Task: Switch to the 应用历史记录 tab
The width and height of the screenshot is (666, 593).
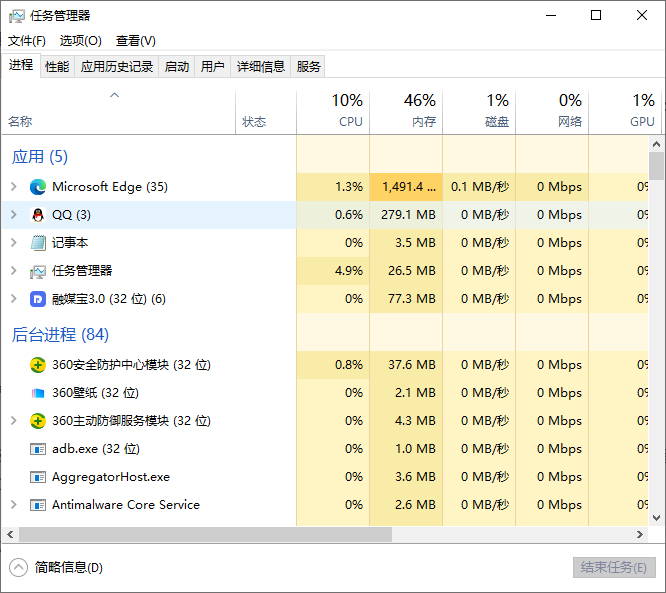Action: (117, 67)
